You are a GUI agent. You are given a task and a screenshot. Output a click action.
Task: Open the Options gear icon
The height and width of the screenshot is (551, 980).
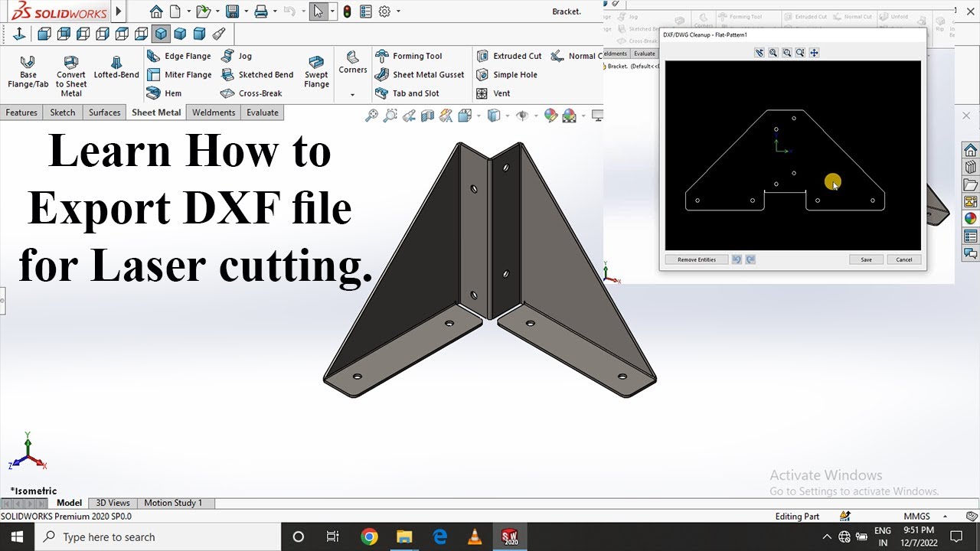pyautogui.click(x=384, y=11)
